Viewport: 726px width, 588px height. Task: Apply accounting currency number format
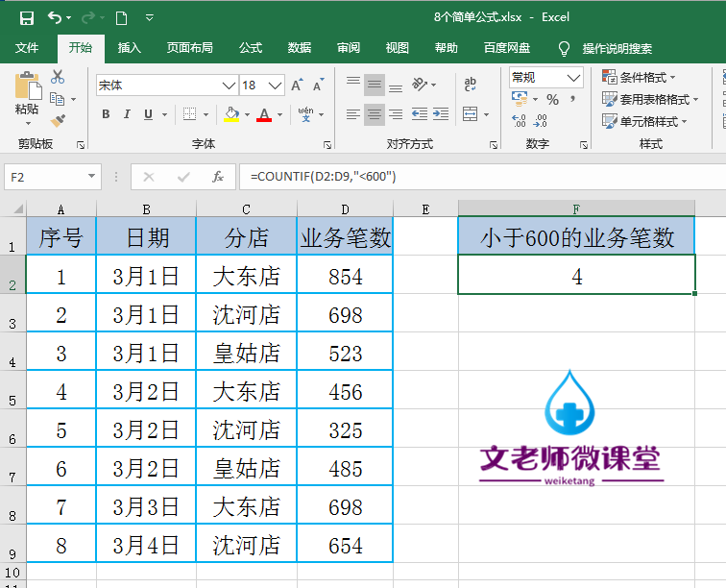[520, 99]
